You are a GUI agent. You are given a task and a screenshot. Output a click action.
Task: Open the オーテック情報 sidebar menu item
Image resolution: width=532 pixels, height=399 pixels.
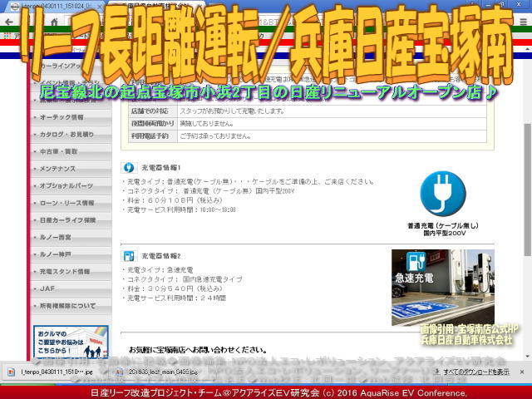tap(71, 117)
